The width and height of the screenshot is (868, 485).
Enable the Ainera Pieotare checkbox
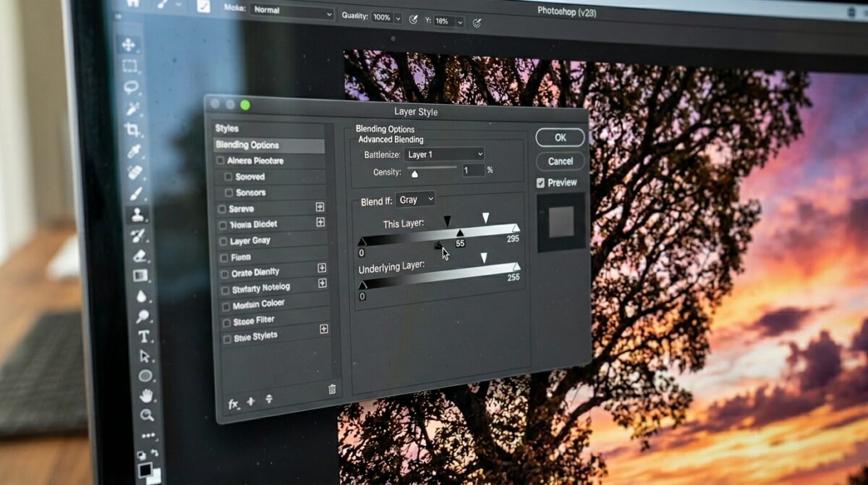coord(221,161)
